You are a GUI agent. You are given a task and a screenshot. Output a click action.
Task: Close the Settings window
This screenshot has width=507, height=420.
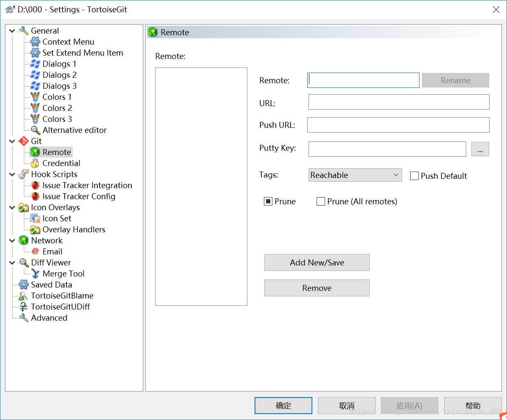click(x=496, y=10)
